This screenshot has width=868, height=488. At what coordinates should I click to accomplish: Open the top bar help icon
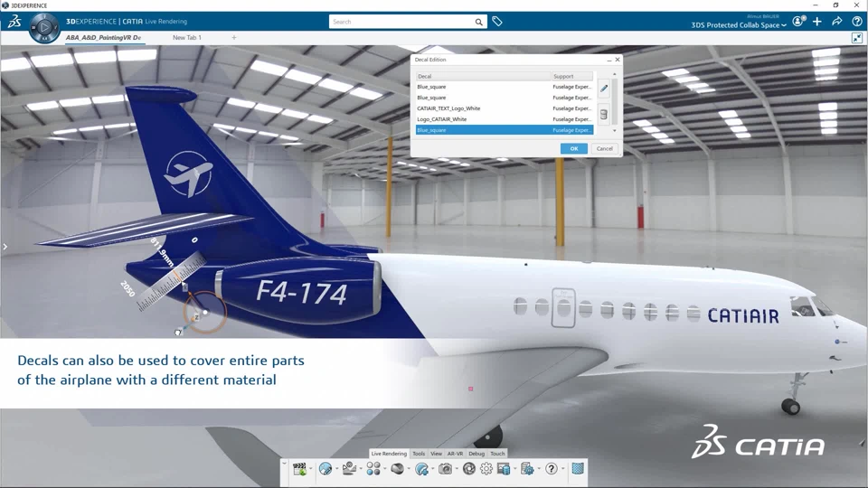(857, 21)
